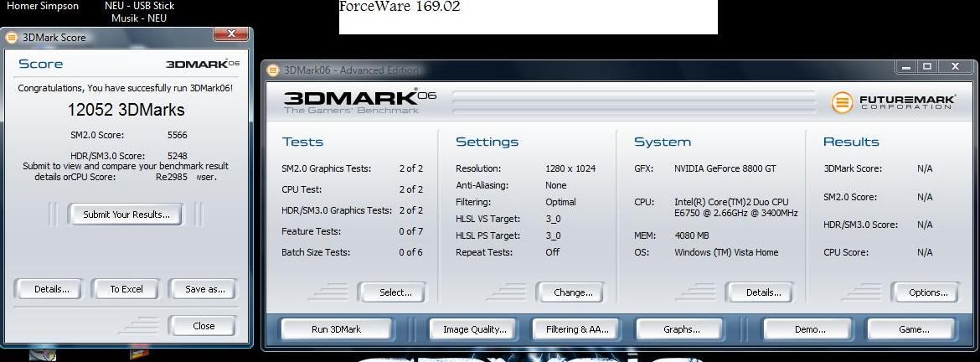The height and width of the screenshot is (362, 980).
Task: Click the Anti-Aliasing value None
Action: (x=555, y=186)
